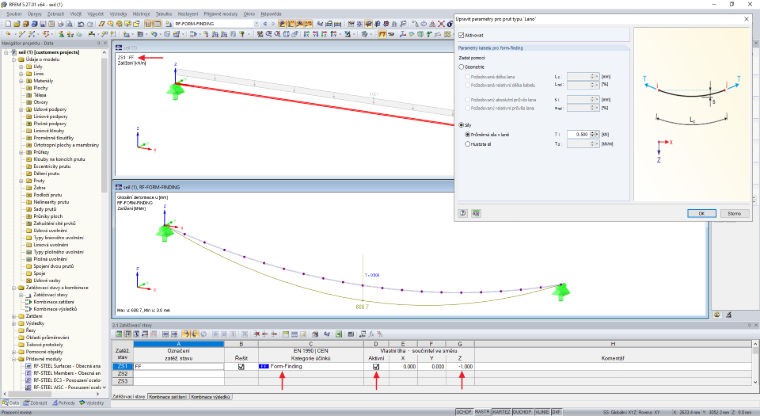The width and height of the screenshot is (760, 416).
Task: Select Kombinace zatížení in navigator tree
Action: (x=54, y=302)
